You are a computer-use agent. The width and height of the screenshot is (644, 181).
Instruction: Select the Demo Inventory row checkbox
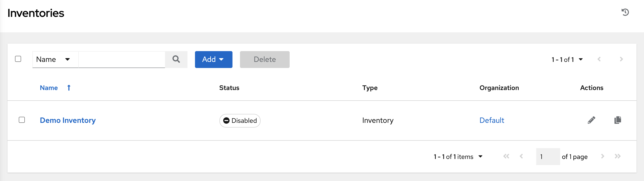click(22, 120)
